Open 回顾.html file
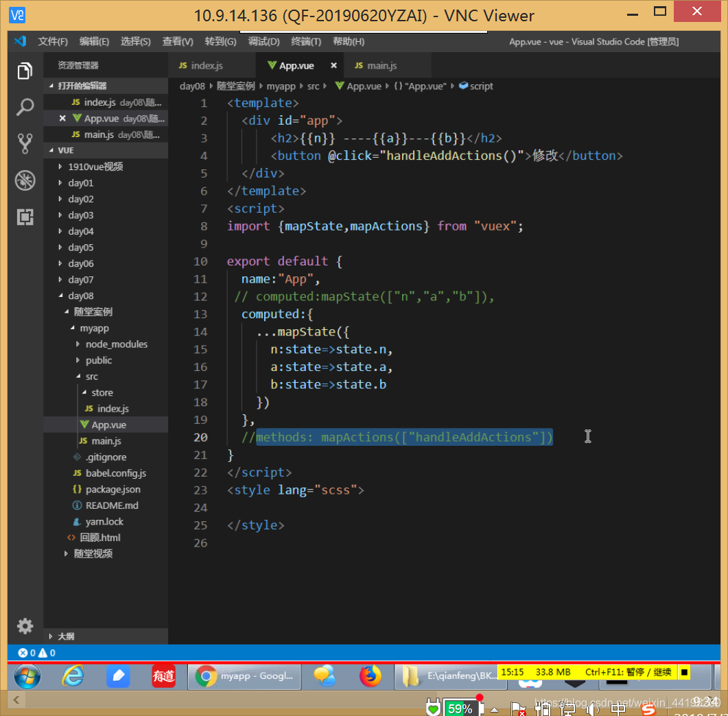Viewport: 728px width, 716px height. tap(106, 538)
